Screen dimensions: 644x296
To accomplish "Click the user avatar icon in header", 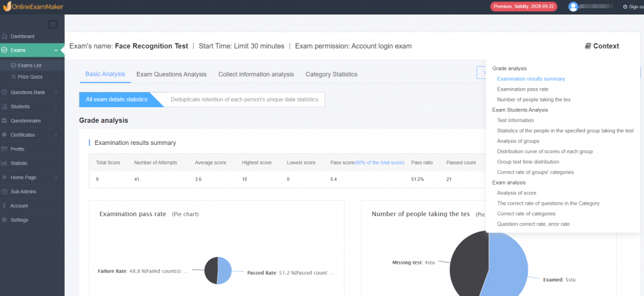I will [573, 7].
